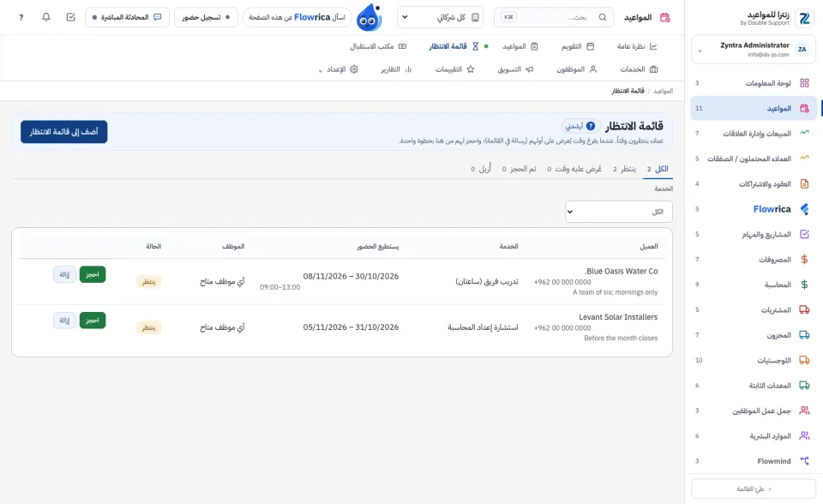
Task: Open the نظرة عامة tab
Action: point(637,46)
